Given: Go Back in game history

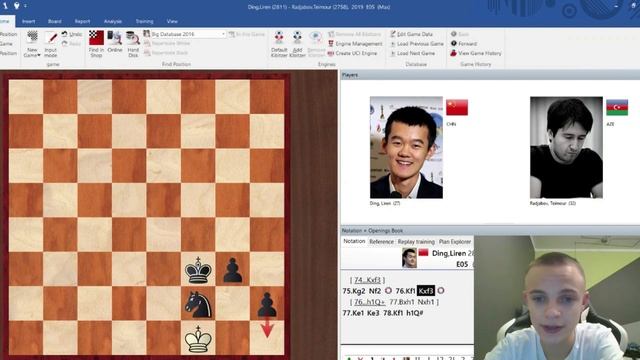Looking at the screenshot, I should coord(460,34).
